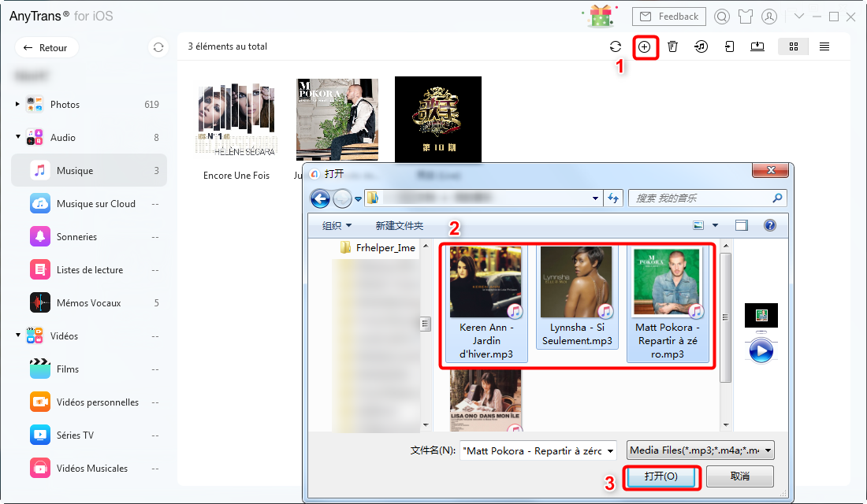The height and width of the screenshot is (504, 867).
Task: Switch to list view layout
Action: (x=824, y=47)
